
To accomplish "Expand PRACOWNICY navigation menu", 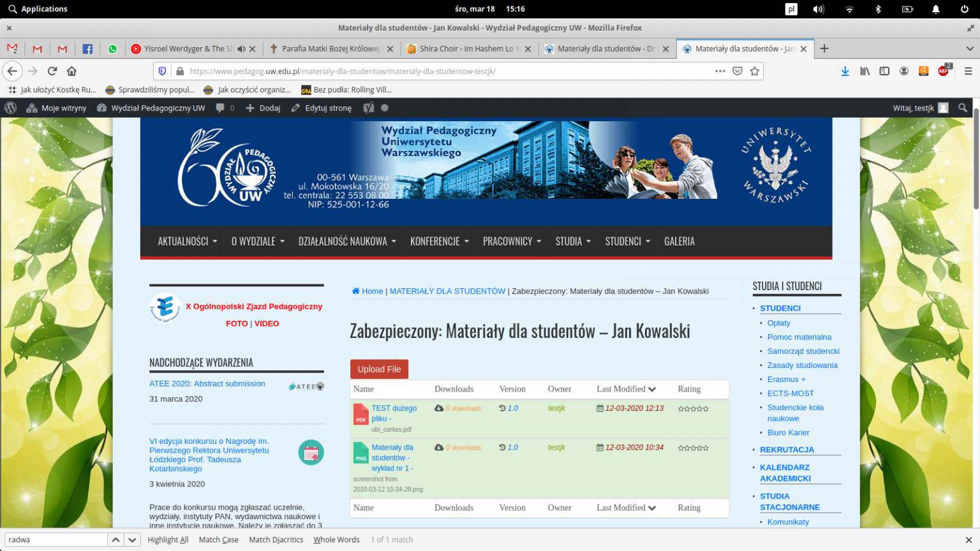I will tap(512, 241).
